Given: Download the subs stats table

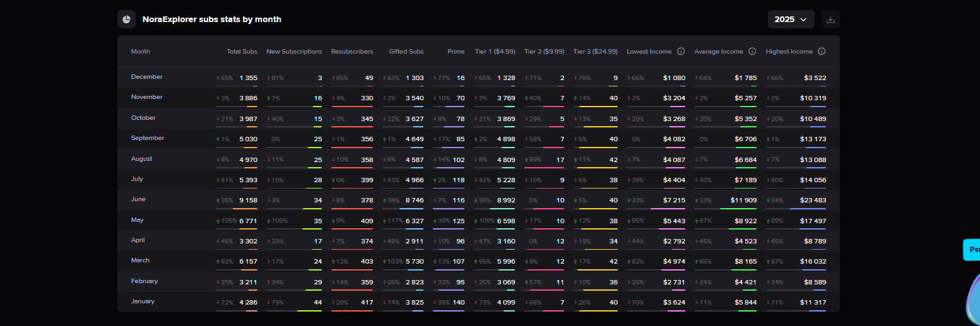Looking at the screenshot, I should tap(830, 20).
